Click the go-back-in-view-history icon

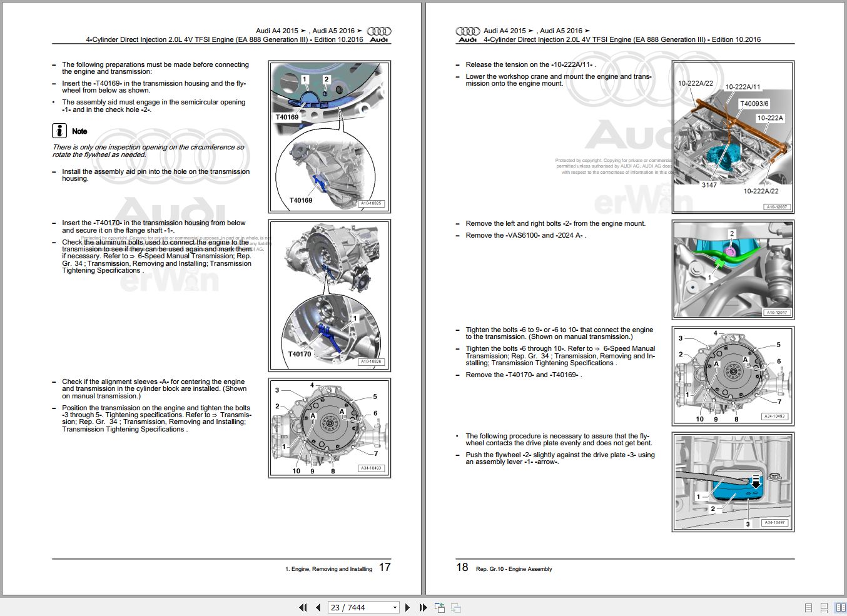440,607
